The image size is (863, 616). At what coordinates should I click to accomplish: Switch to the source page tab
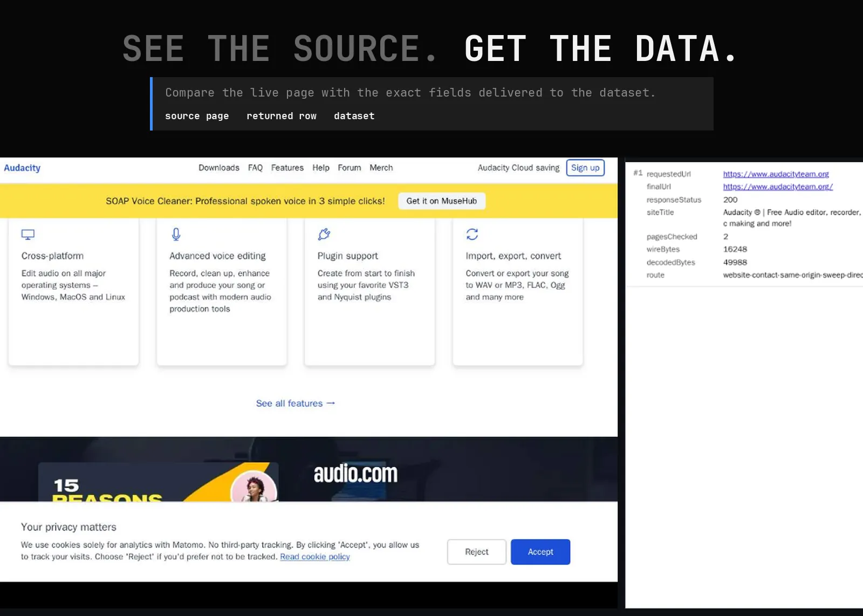[197, 116]
